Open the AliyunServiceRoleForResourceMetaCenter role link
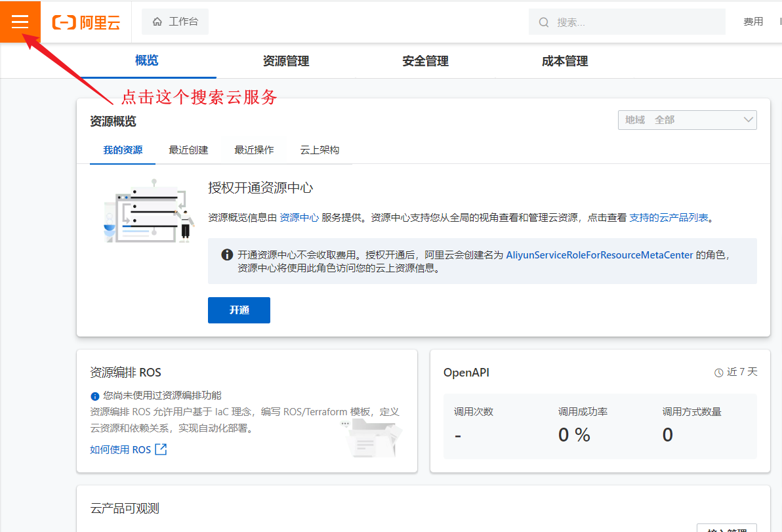Screen dimensions: 782x532 pos(600,255)
